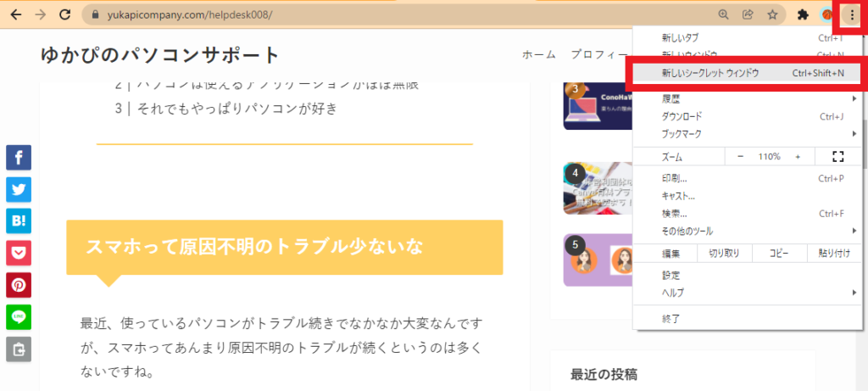Toggle fullscreen icon in zoom row
Image resolution: width=868 pixels, height=391 pixels.
point(837,157)
